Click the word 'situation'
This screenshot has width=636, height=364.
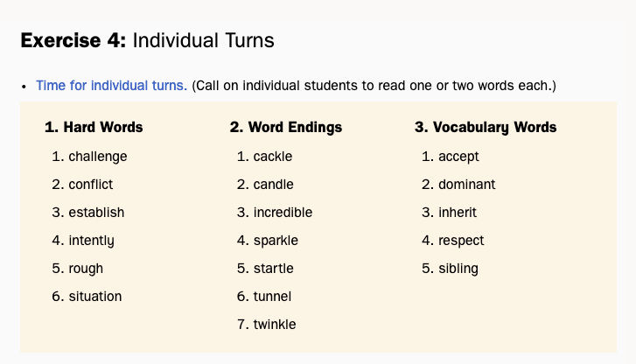(x=95, y=297)
